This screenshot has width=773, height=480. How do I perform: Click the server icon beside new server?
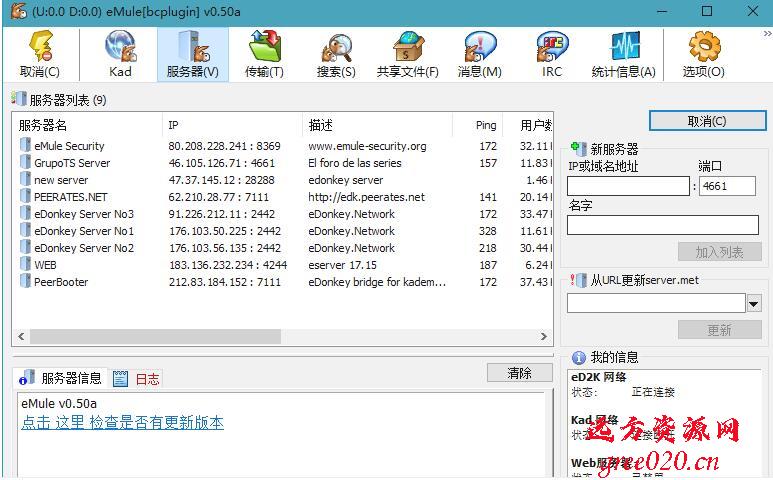25,179
